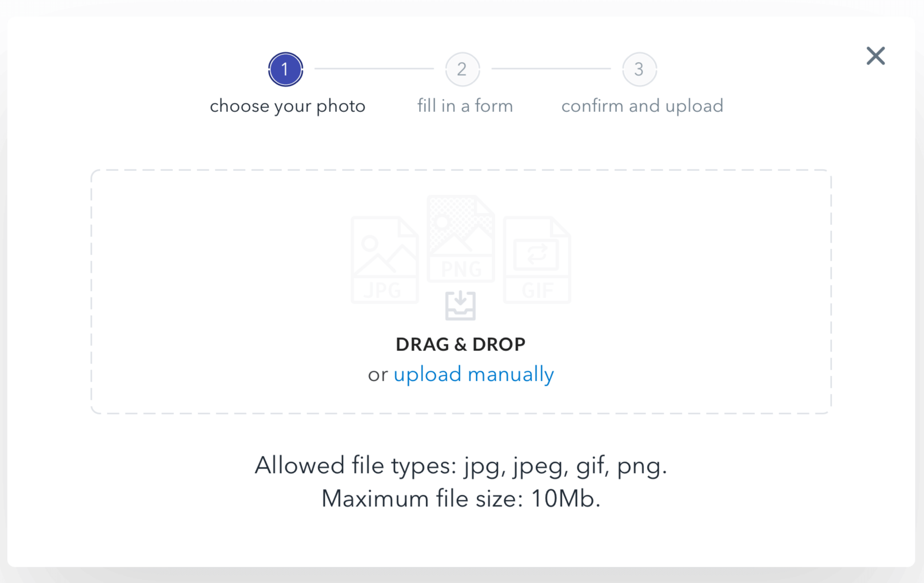Click the download tray arrow icon

click(460, 305)
